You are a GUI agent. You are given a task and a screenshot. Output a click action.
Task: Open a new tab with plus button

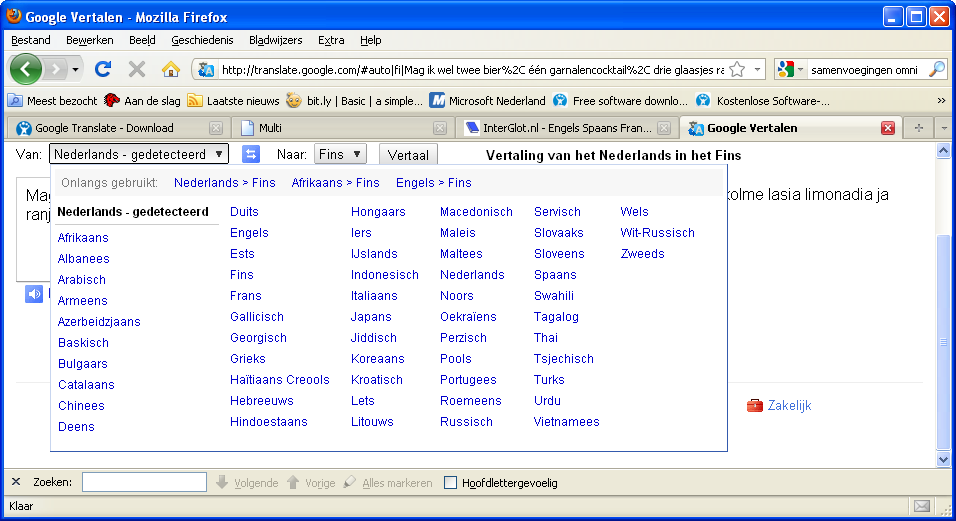tap(918, 127)
